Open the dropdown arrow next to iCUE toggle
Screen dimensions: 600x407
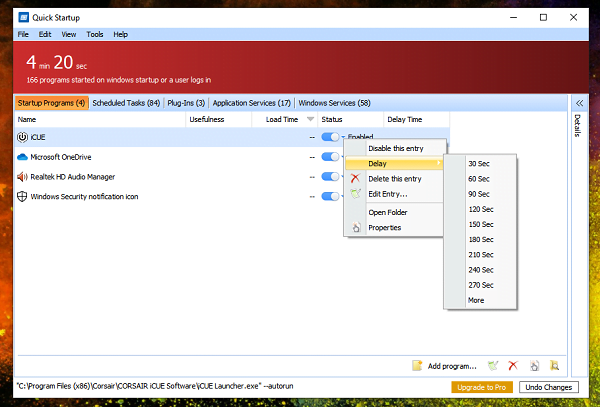(x=343, y=137)
